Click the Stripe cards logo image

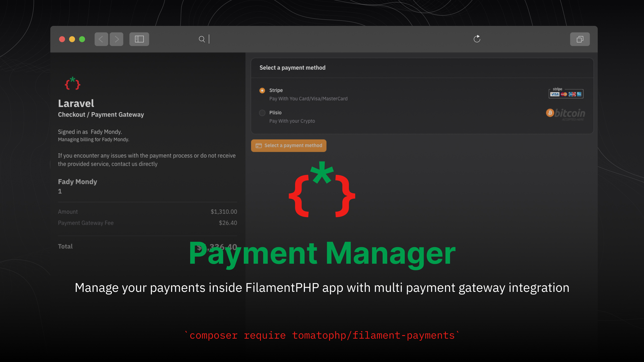(x=566, y=93)
